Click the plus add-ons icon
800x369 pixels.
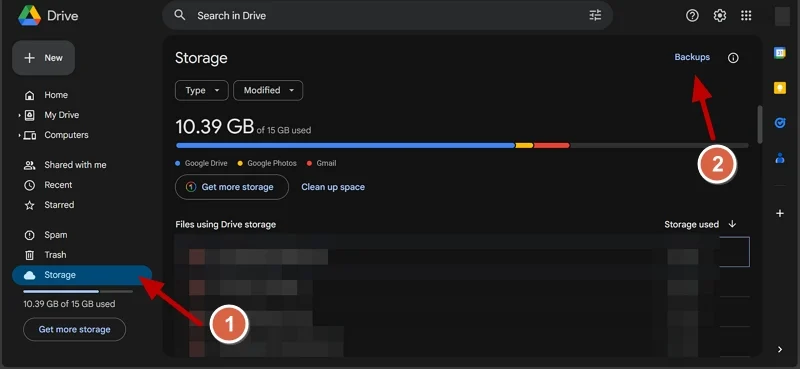pyautogui.click(x=780, y=213)
